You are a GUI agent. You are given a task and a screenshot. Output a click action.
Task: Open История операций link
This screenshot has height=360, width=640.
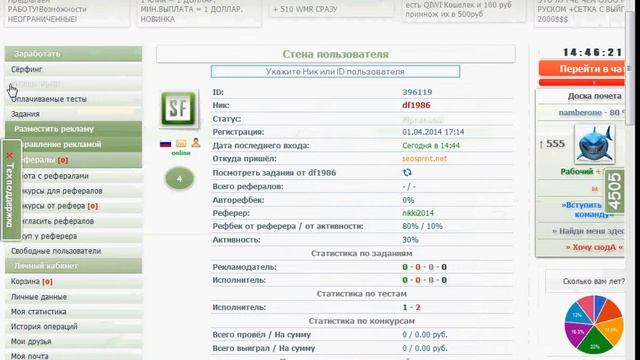click(x=73, y=327)
